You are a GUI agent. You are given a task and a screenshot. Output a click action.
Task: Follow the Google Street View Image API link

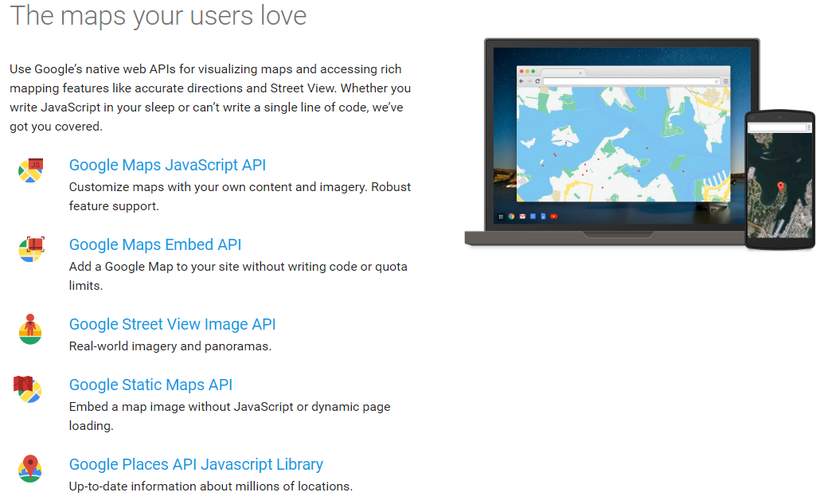click(x=173, y=324)
